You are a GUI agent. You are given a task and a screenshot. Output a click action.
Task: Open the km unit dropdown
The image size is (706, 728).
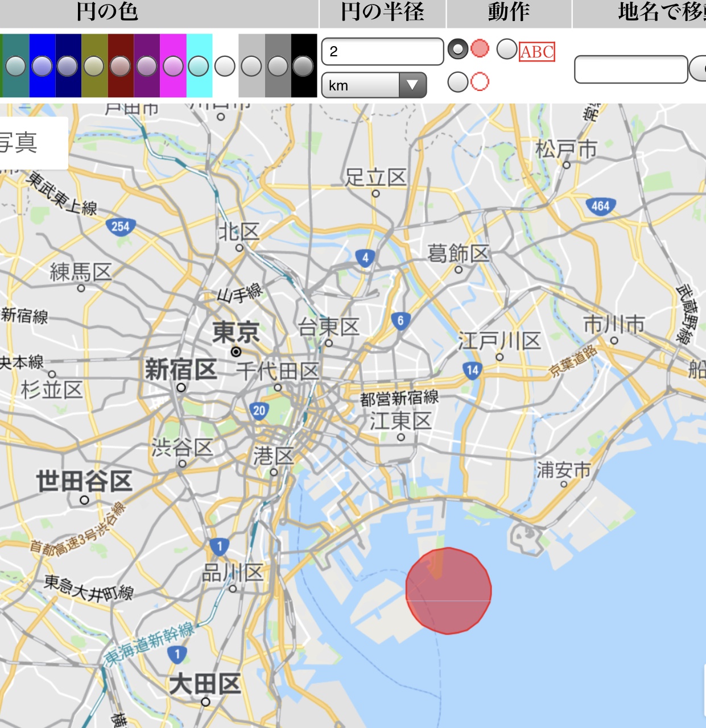point(374,85)
